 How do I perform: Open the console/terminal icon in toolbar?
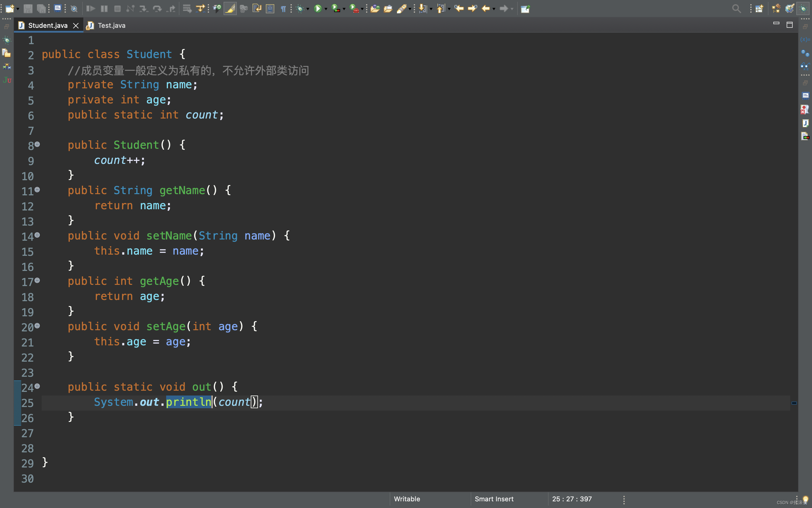coord(58,8)
